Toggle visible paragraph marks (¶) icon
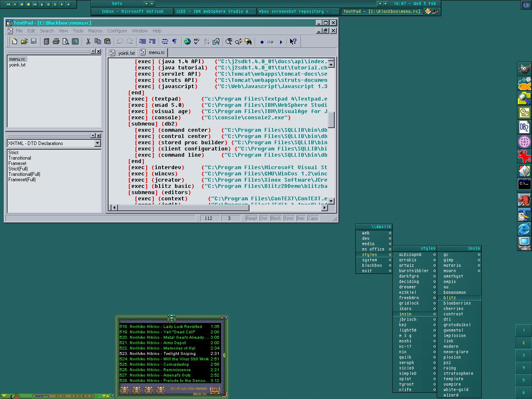 click(175, 42)
